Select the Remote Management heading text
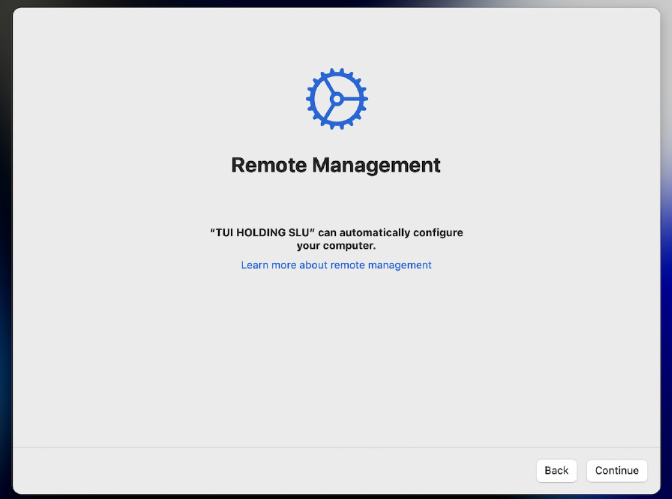The height and width of the screenshot is (499, 672). point(336,165)
